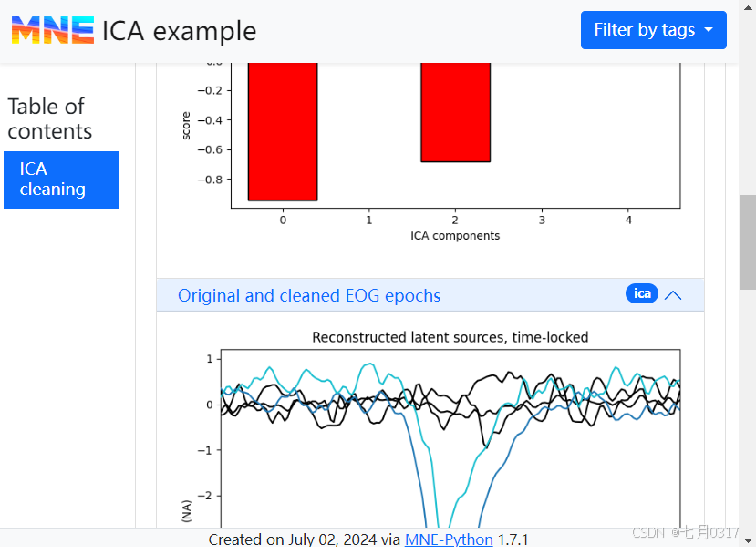756x554 pixels.
Task: Click the reconstructed latent sources plot
Action: pyautogui.click(x=451, y=437)
